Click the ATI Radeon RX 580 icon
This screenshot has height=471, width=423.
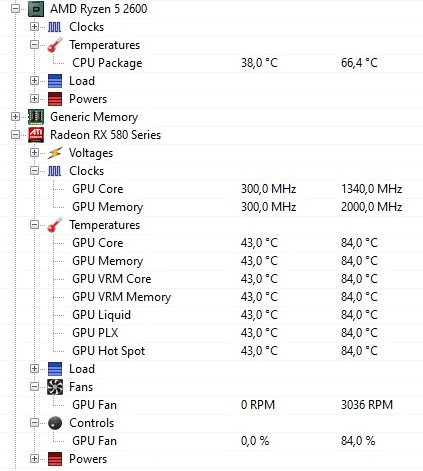36,135
